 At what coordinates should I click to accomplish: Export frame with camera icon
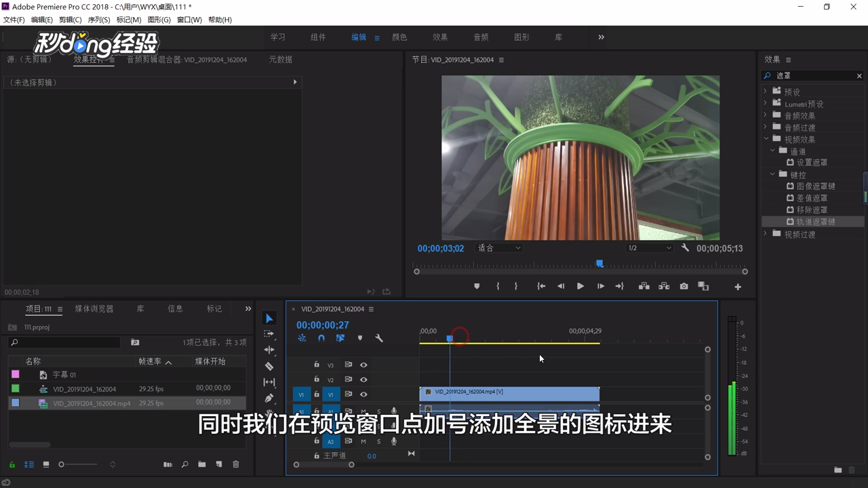[x=684, y=286]
